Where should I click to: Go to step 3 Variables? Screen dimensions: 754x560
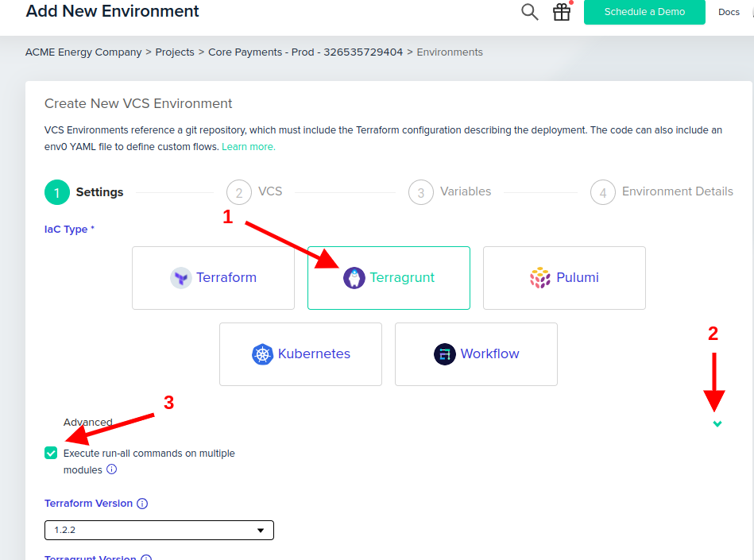point(450,192)
